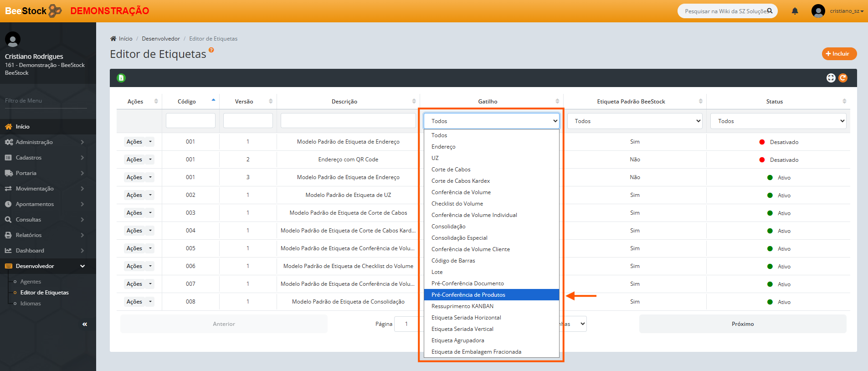This screenshot has height=371, width=868.
Task: Collapse the sidebar with the double-chevron icon
Action: 85,325
